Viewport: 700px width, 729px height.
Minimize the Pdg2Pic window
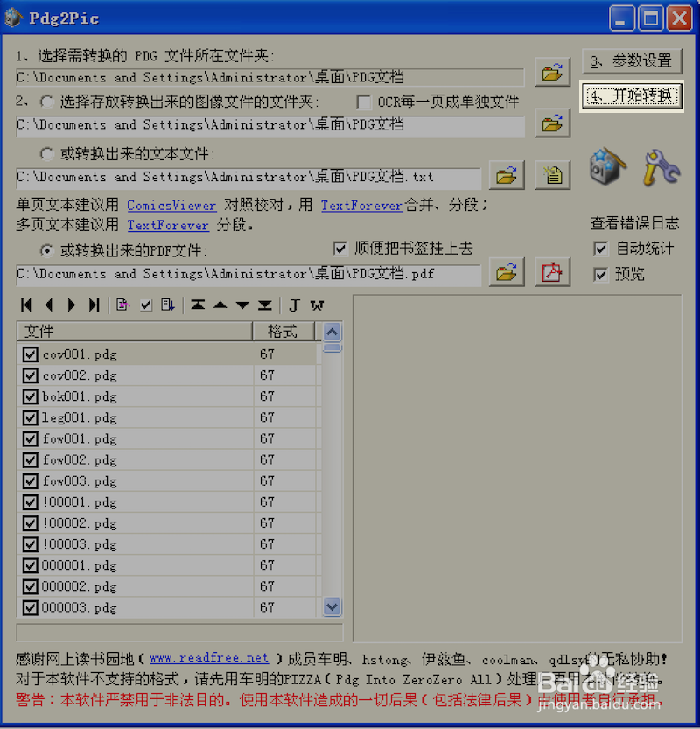pos(621,18)
